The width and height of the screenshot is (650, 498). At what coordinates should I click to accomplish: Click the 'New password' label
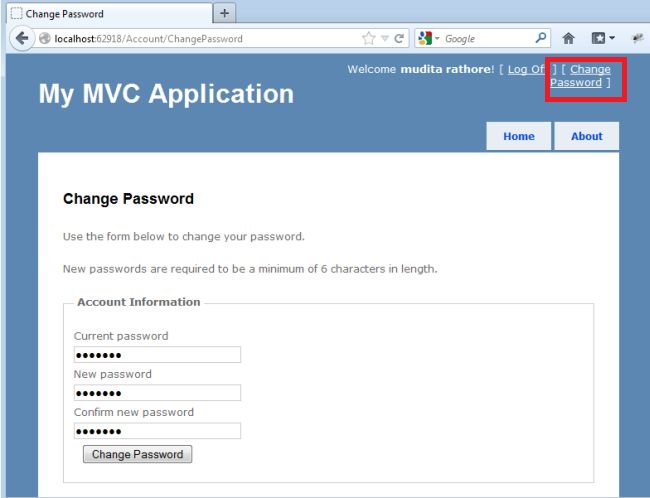click(113, 374)
